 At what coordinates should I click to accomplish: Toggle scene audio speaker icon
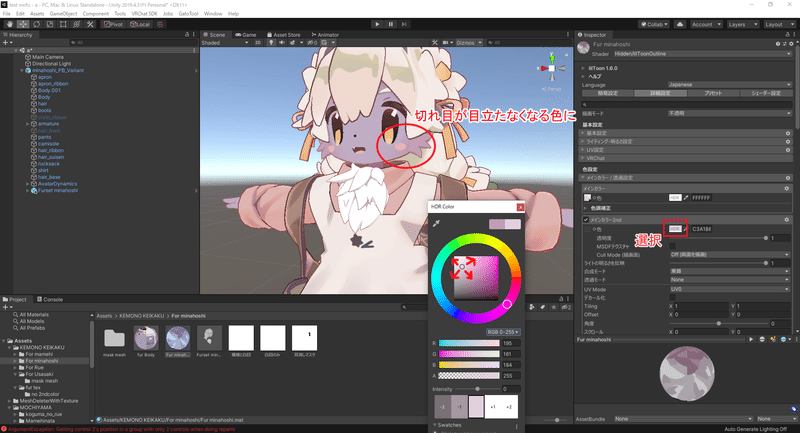tap(282, 43)
